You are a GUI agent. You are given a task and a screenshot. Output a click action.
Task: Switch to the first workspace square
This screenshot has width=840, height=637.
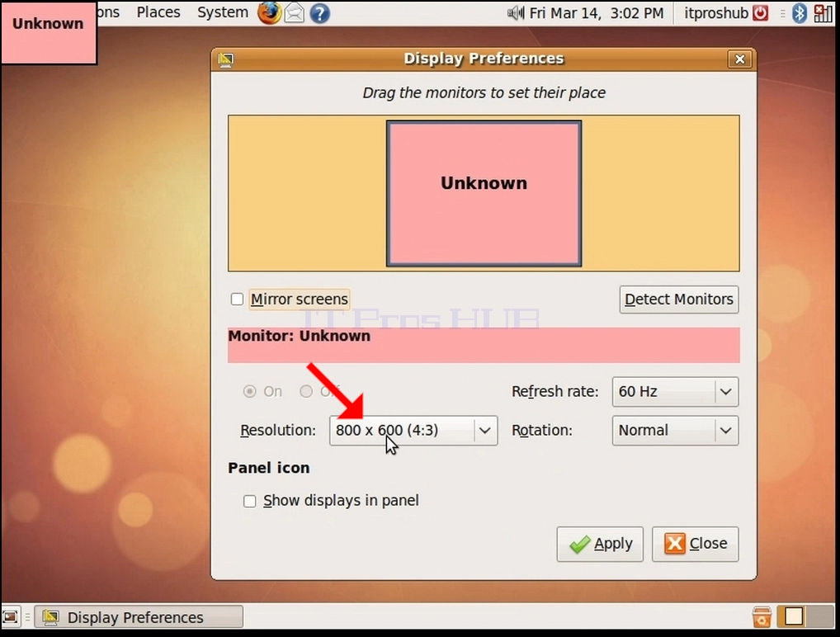click(793, 616)
